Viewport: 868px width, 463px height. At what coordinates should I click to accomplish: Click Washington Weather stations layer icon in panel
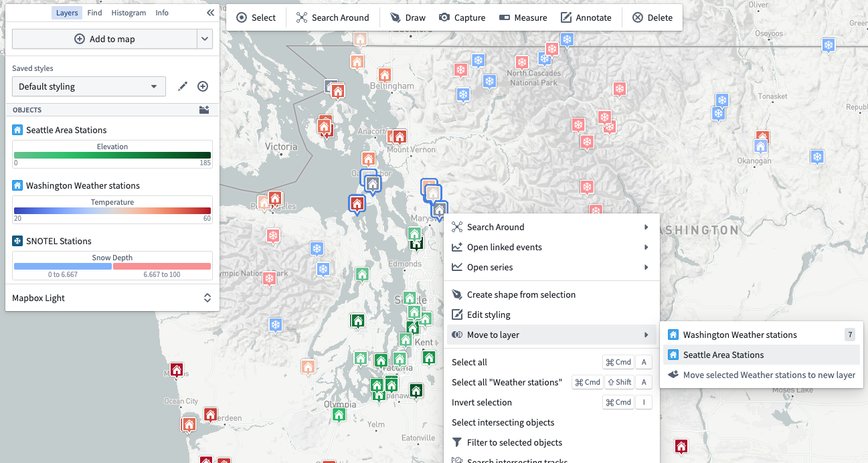point(17,185)
